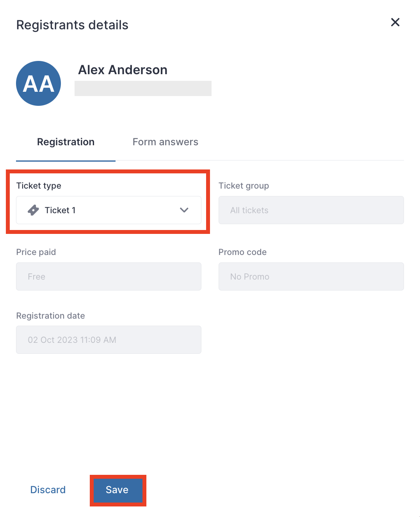Open the Ticket type dropdown showing Ticket 1

109,210
